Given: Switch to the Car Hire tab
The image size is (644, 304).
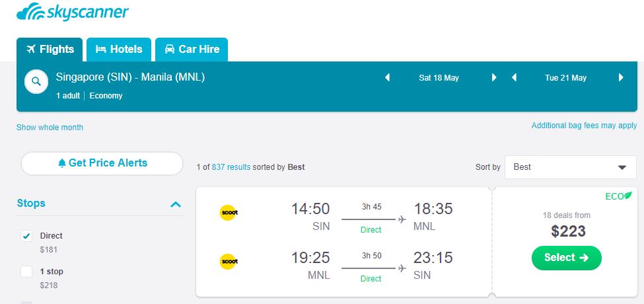Looking at the screenshot, I should point(192,50).
